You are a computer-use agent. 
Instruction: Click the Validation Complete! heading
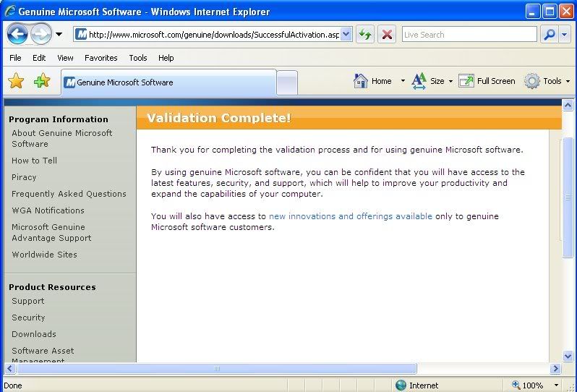218,118
